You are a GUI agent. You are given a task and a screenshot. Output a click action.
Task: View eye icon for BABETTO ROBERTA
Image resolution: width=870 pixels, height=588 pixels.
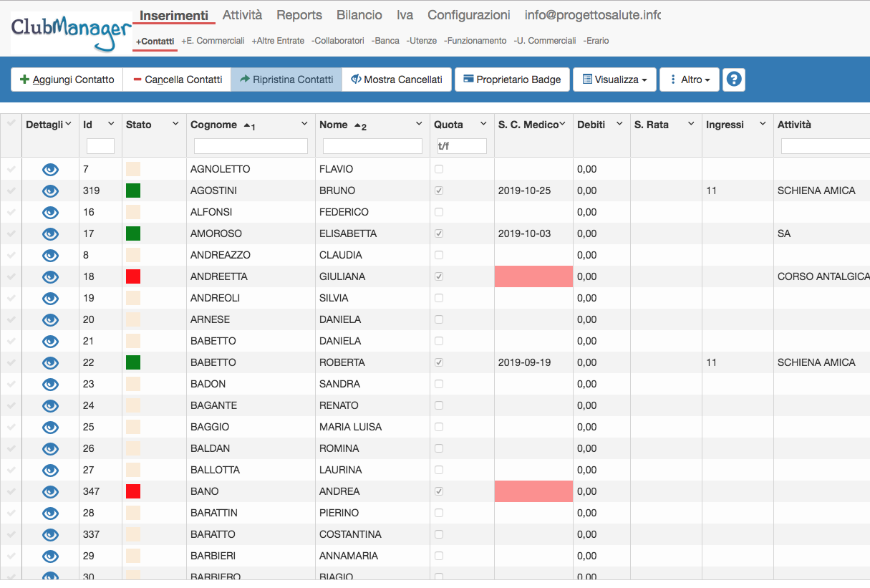tap(50, 363)
